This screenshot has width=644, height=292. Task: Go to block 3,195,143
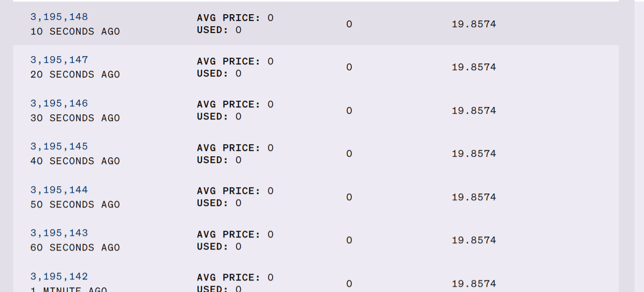[x=59, y=233]
